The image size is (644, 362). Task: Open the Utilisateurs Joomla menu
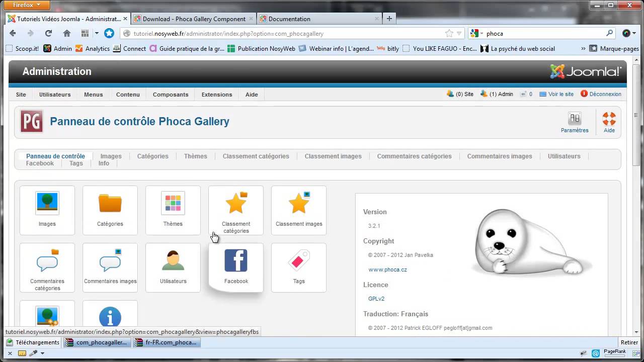click(55, 95)
